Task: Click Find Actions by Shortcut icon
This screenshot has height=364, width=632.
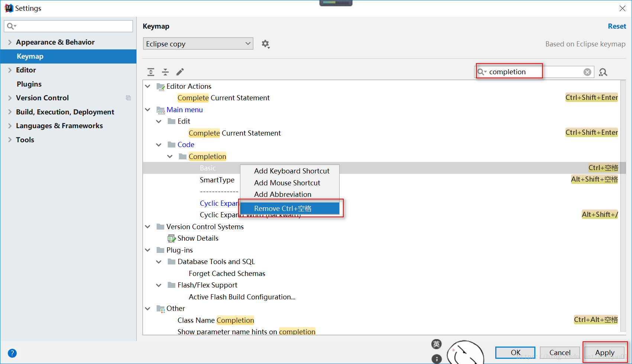Action: 603,72
